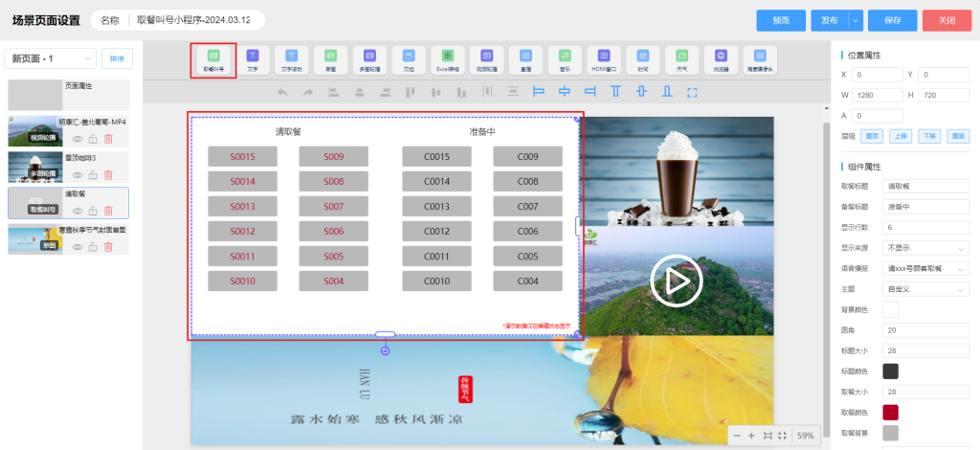Toggle lock on 请取餐 layer
This screenshot has height=450, width=980.
coord(93,211)
